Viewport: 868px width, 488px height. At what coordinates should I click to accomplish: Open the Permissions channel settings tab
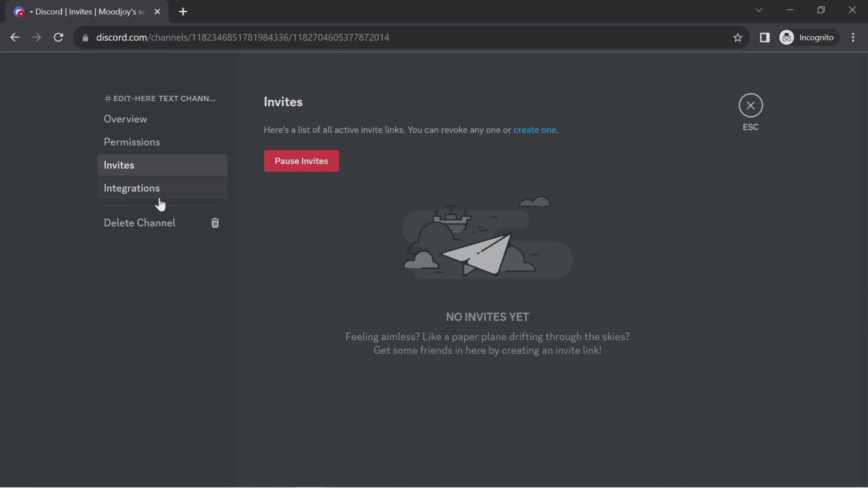coord(132,142)
